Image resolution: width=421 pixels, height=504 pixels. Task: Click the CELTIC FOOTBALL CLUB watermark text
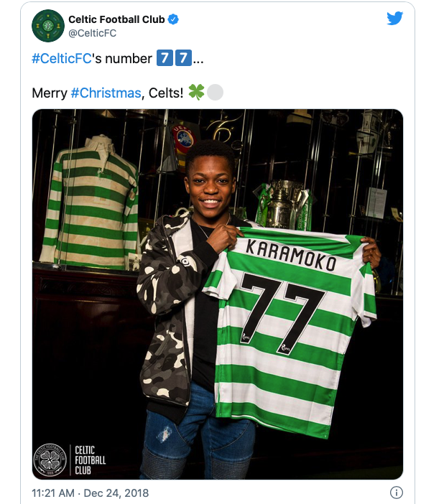coord(90,460)
